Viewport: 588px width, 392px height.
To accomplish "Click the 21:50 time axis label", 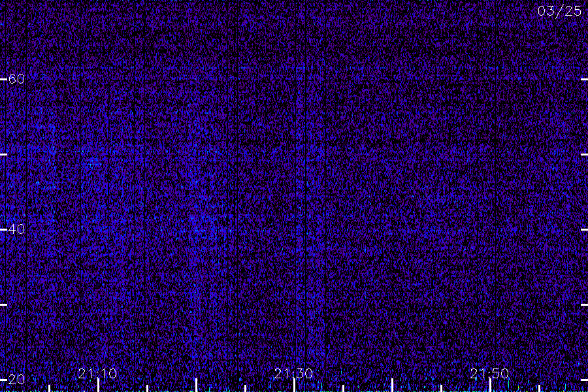I will pos(489,374).
